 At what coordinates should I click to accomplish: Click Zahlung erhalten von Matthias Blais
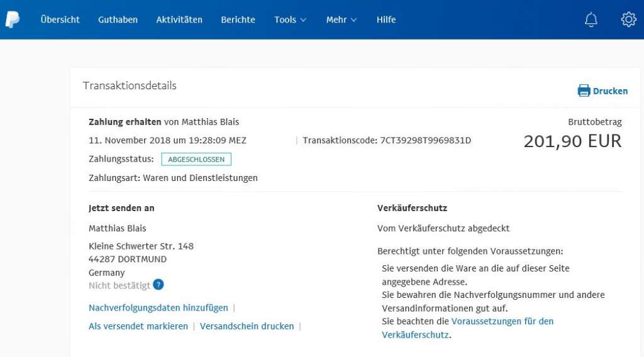164,122
